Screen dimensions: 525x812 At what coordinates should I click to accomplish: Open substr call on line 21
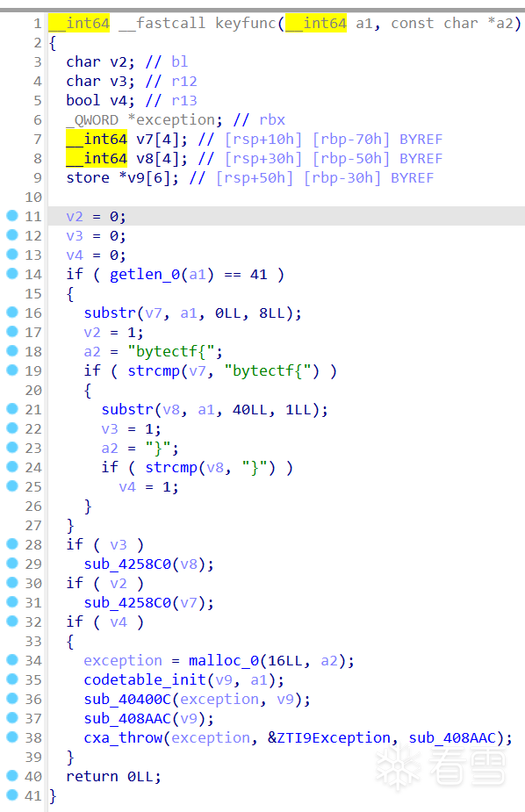point(127,410)
